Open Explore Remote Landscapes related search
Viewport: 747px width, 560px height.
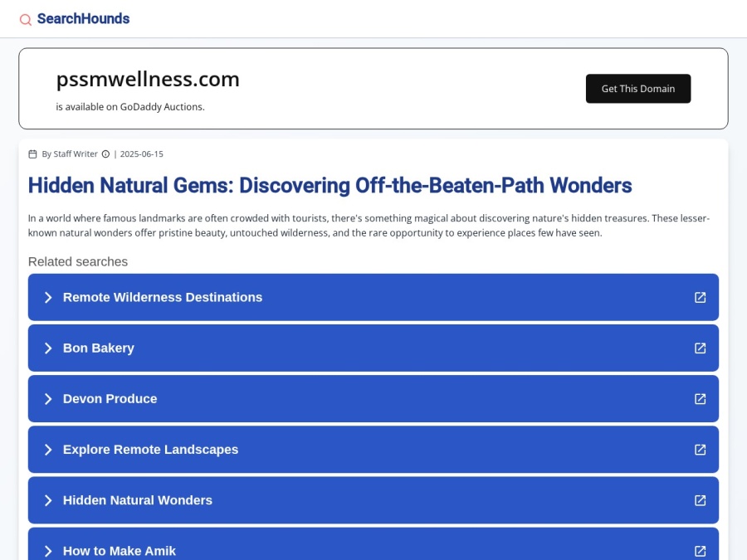click(373, 450)
